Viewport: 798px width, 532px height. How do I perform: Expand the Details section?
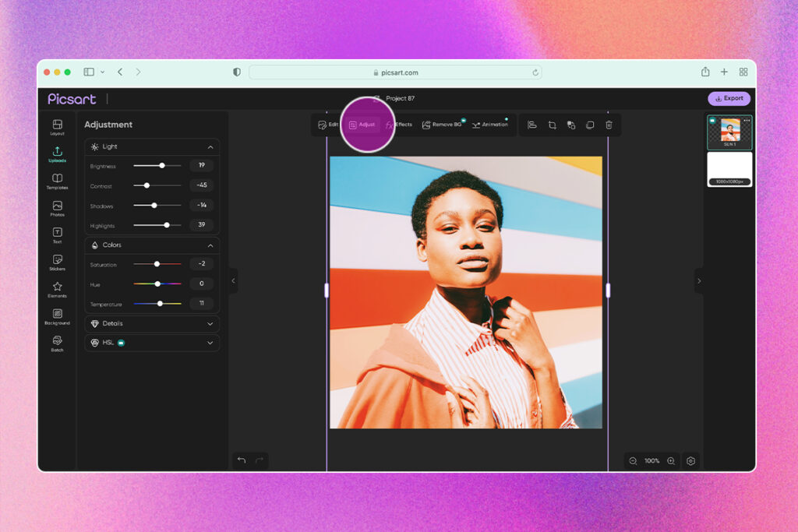point(210,323)
